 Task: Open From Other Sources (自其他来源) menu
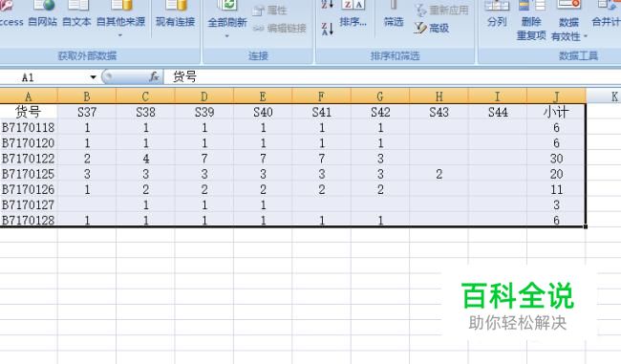pos(120,18)
